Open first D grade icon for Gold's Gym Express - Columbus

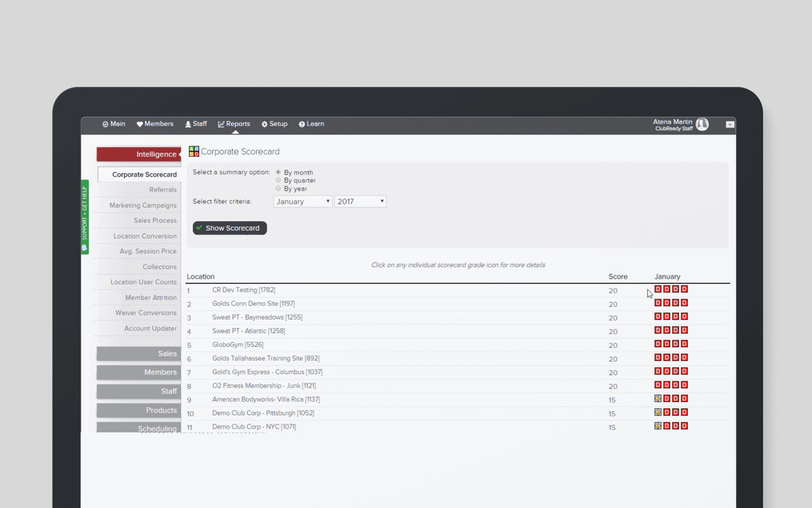pyautogui.click(x=658, y=371)
